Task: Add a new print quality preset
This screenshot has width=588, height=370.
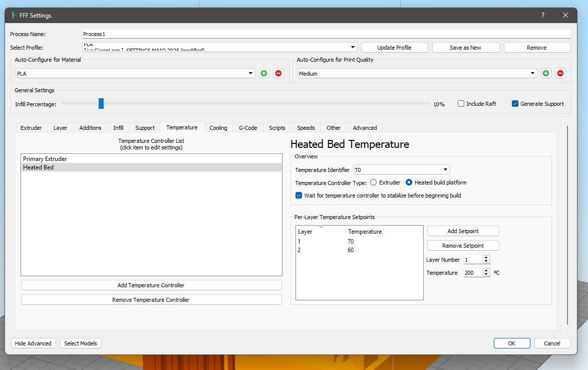Action: (546, 73)
